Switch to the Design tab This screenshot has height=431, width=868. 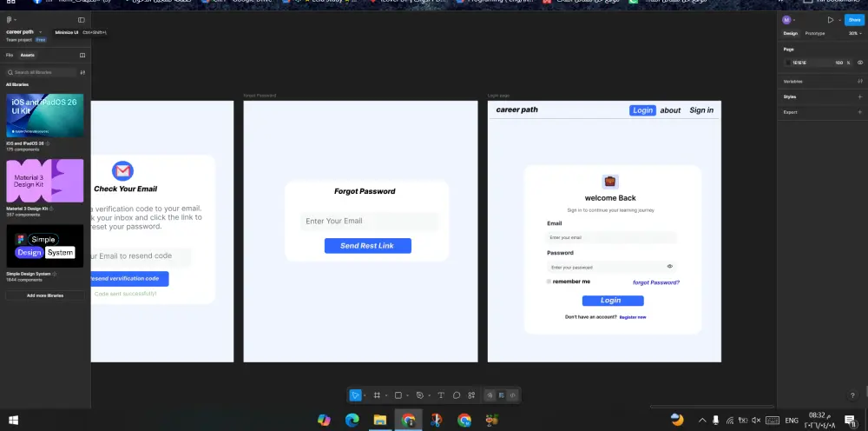[790, 33]
